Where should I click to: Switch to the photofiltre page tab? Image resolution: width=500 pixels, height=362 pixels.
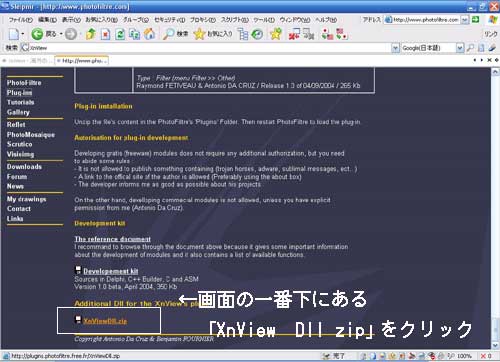[x=82, y=61]
